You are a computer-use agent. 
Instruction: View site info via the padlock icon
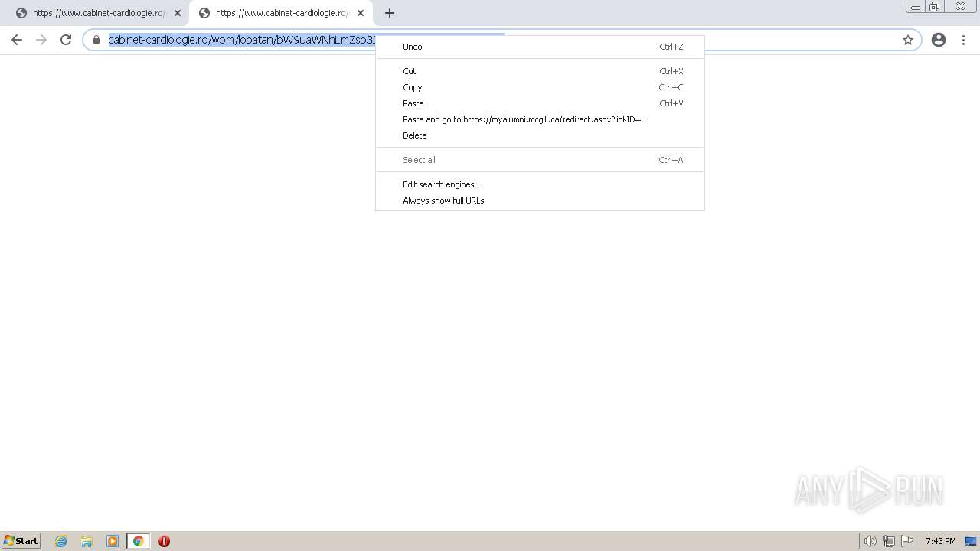(x=96, y=40)
